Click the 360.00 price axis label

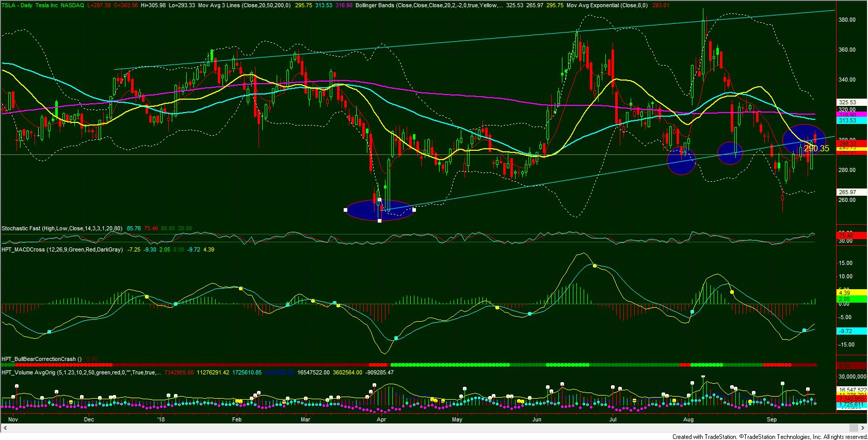click(x=848, y=50)
